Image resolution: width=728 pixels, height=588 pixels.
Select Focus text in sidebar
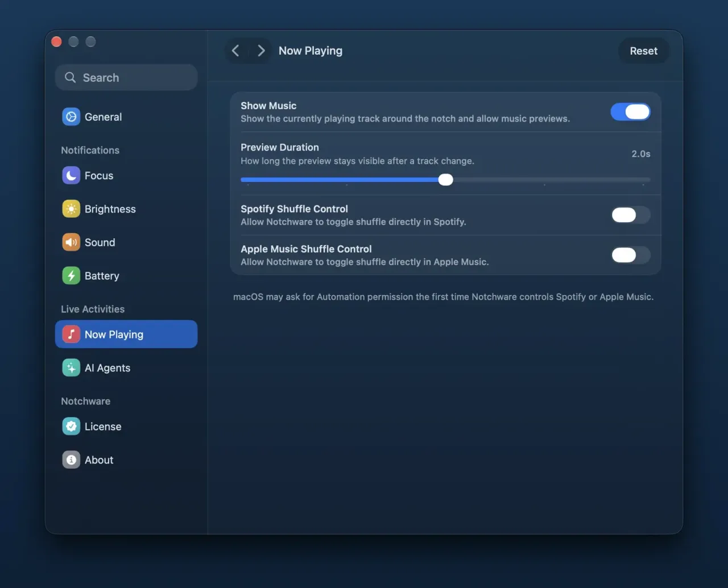tap(99, 176)
